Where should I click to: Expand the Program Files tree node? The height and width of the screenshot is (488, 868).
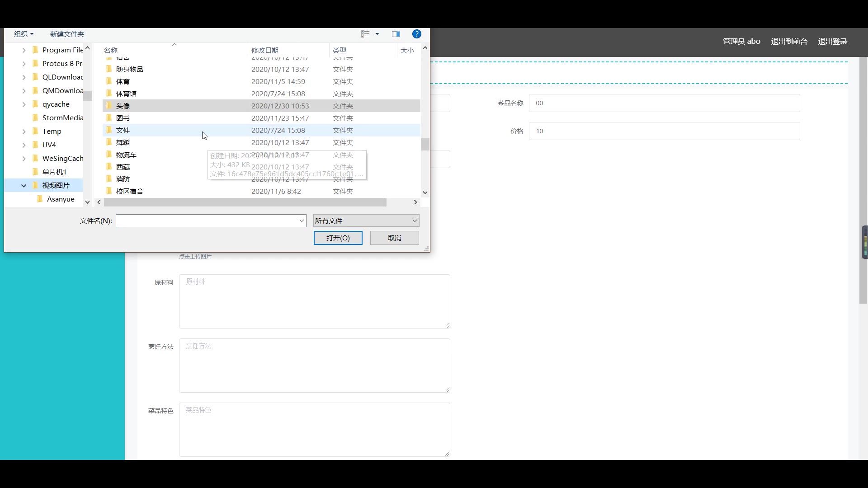pyautogui.click(x=24, y=50)
